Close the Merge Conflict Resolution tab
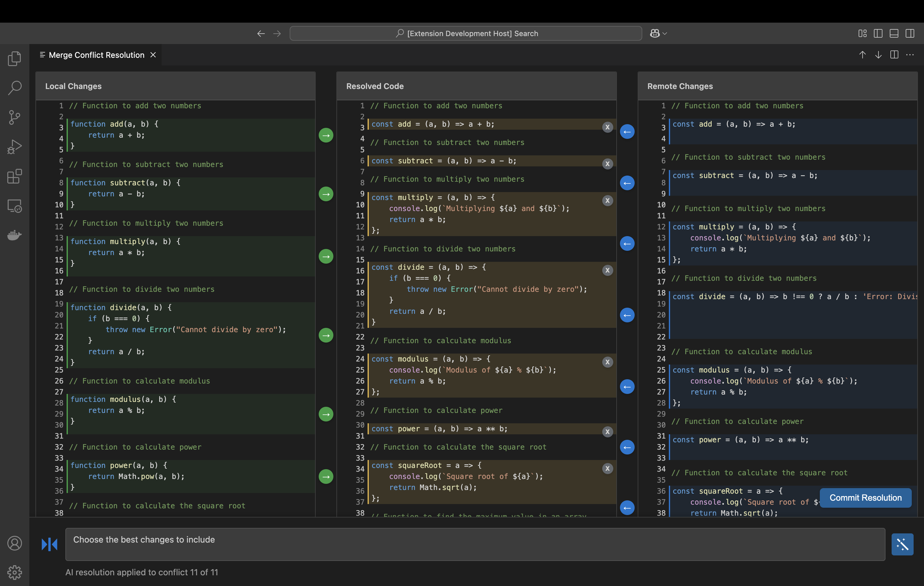924x586 pixels. tap(153, 55)
